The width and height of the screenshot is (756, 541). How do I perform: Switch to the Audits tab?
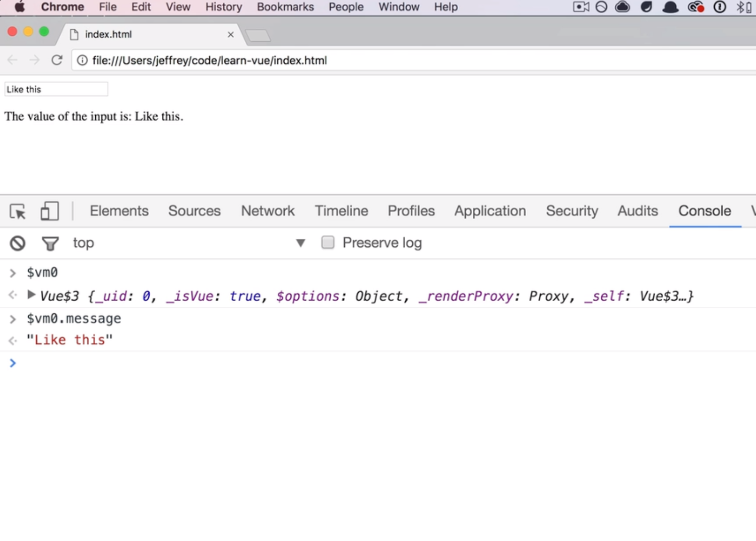638,211
